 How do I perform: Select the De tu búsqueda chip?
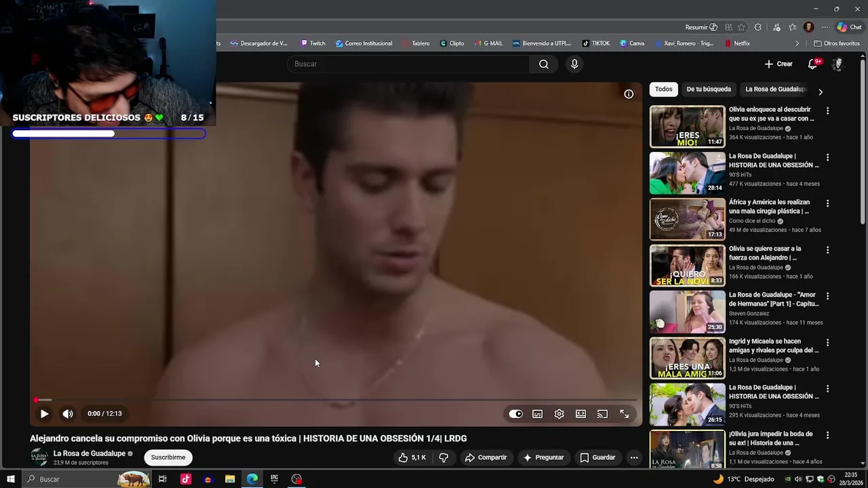pyautogui.click(x=709, y=89)
